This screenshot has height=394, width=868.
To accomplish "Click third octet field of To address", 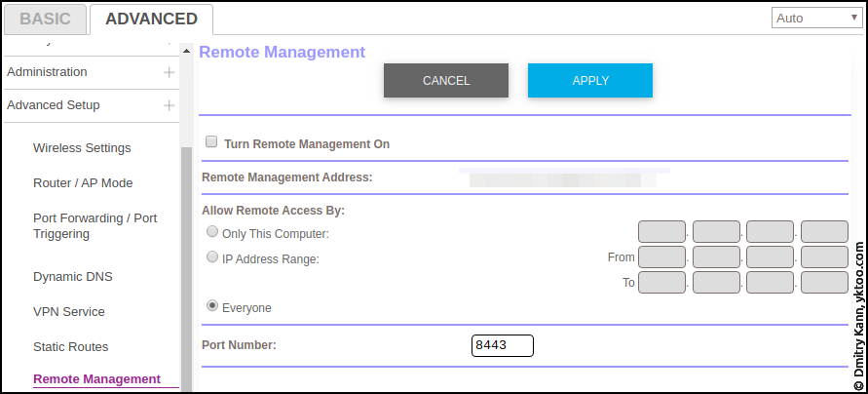I will tap(770, 282).
